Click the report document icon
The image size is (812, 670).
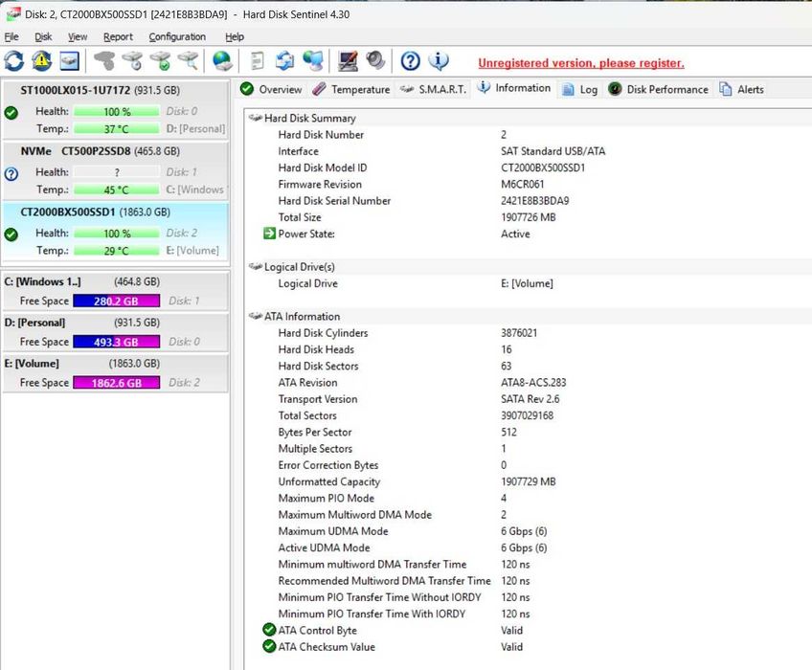[x=257, y=61]
